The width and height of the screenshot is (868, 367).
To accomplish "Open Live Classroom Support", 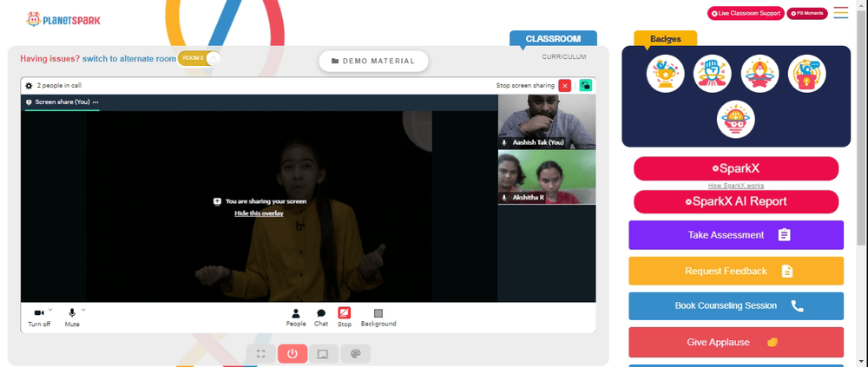I will pyautogui.click(x=746, y=13).
